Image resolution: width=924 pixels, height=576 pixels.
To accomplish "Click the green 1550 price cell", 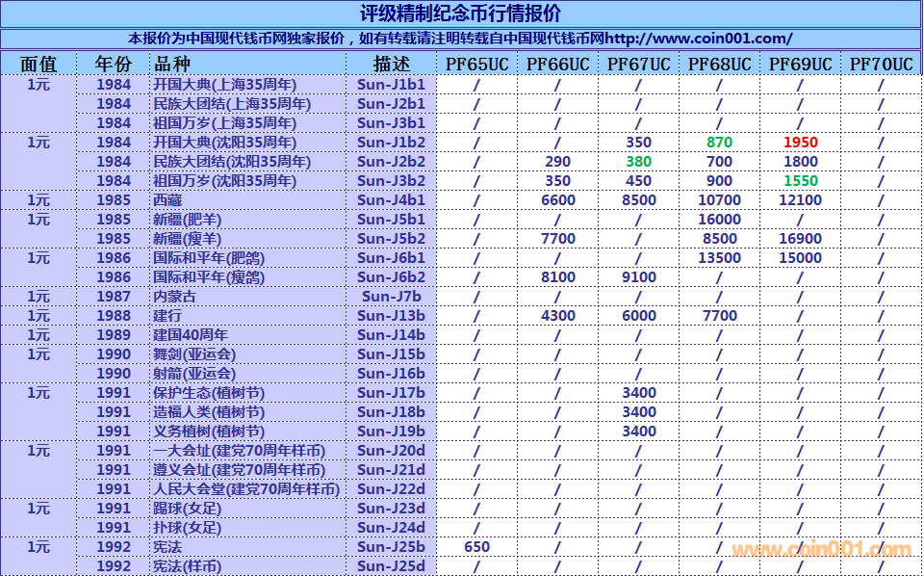I will (800, 181).
